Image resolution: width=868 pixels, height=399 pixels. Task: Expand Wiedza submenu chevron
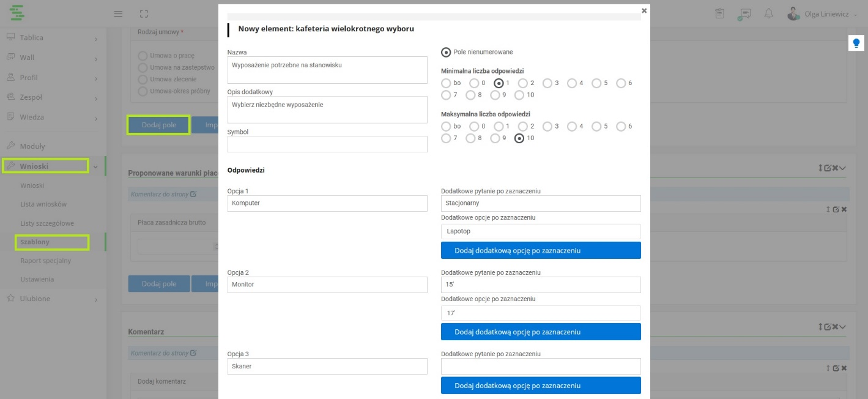point(96,119)
